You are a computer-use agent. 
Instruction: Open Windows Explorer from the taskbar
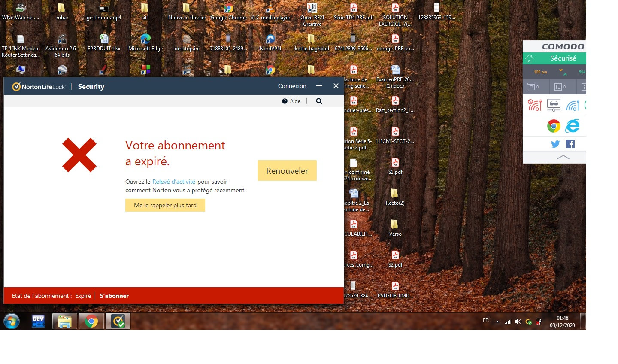pyautogui.click(x=65, y=321)
